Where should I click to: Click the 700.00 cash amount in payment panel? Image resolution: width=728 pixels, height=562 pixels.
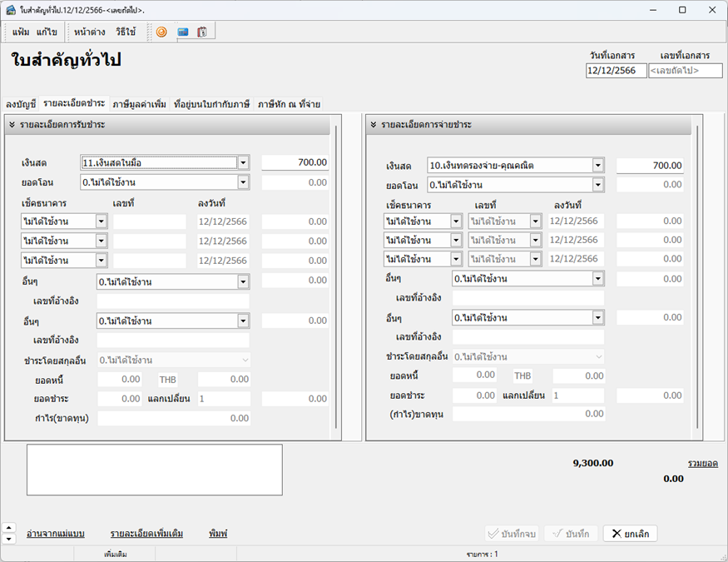pyautogui.click(x=650, y=166)
